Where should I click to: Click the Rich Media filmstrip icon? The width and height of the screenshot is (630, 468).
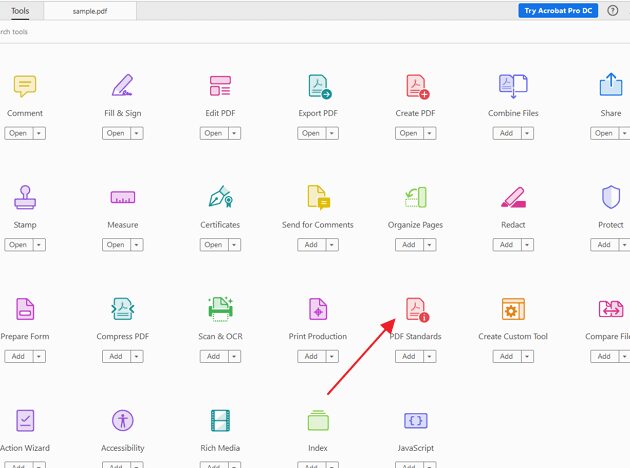pyautogui.click(x=220, y=420)
